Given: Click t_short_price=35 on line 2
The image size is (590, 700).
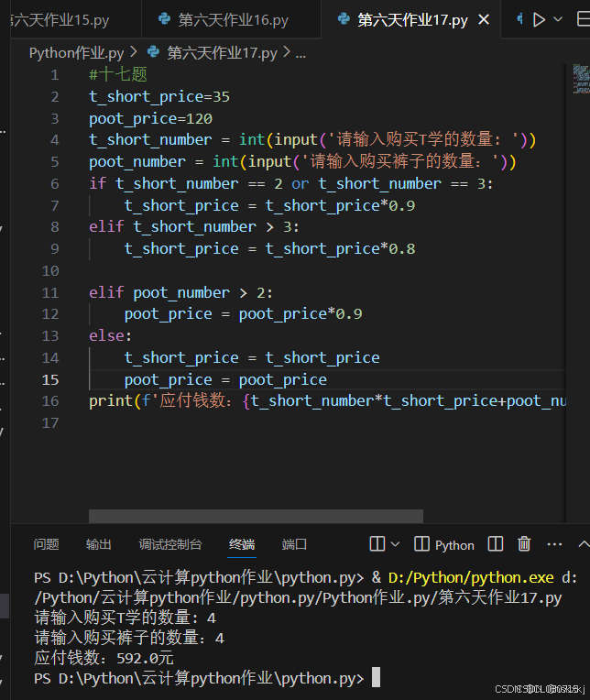Looking at the screenshot, I should [x=159, y=96].
